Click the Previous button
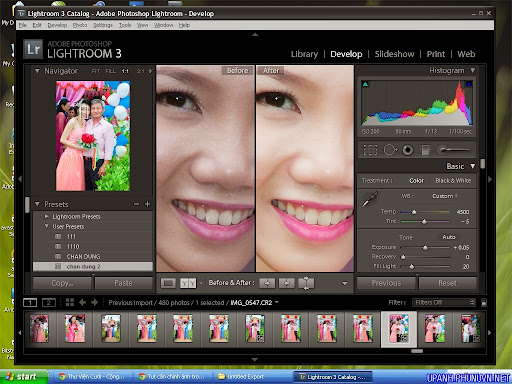 (386, 283)
